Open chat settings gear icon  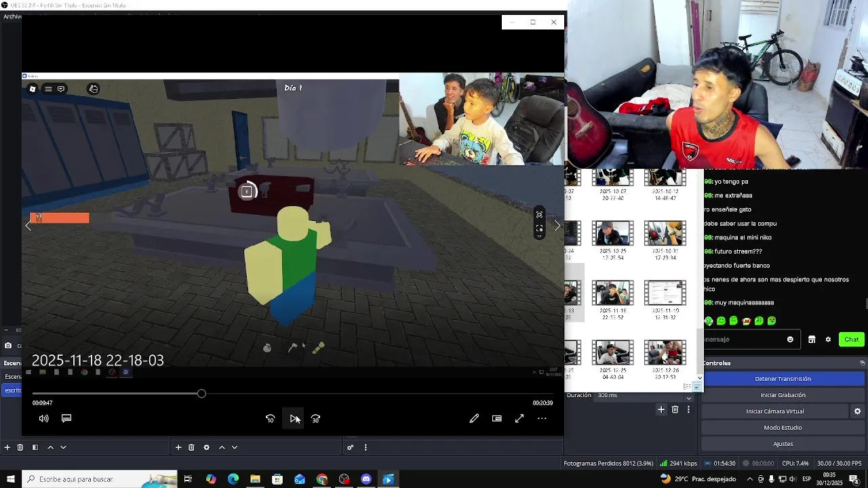point(828,340)
